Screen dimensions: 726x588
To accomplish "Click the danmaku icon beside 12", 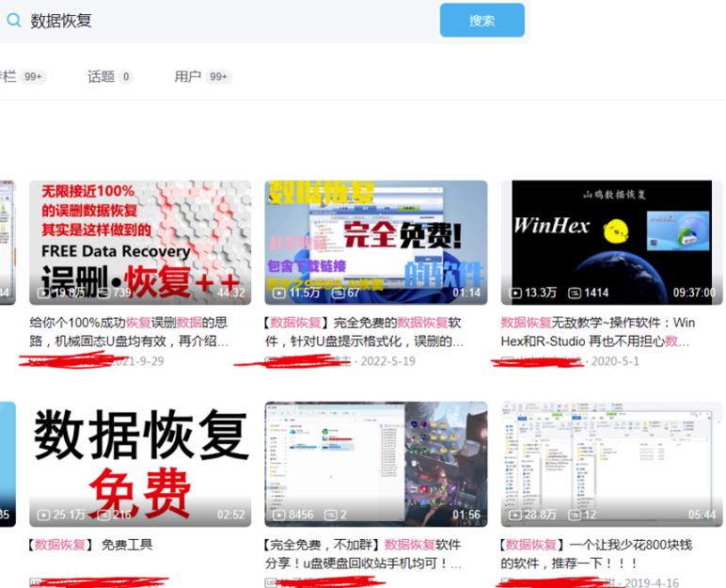I will click(x=576, y=515).
